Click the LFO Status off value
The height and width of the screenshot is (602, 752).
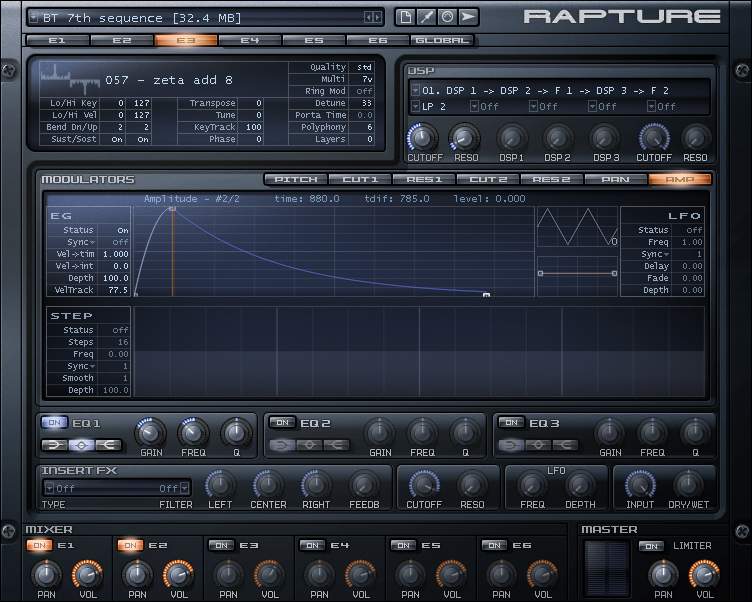point(693,230)
